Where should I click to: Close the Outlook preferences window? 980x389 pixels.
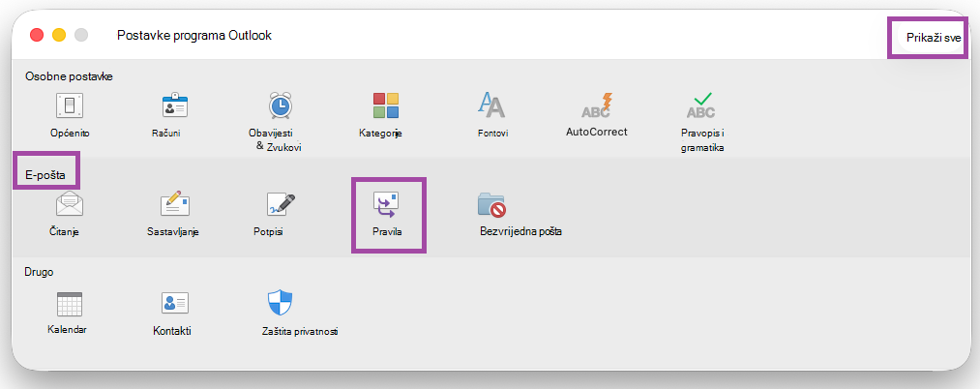pyautogui.click(x=36, y=36)
